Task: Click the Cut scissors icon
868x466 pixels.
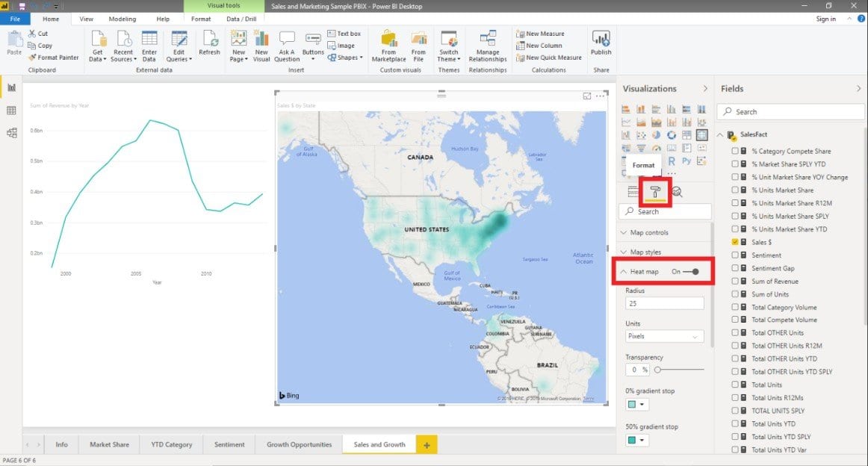Action: click(x=32, y=34)
